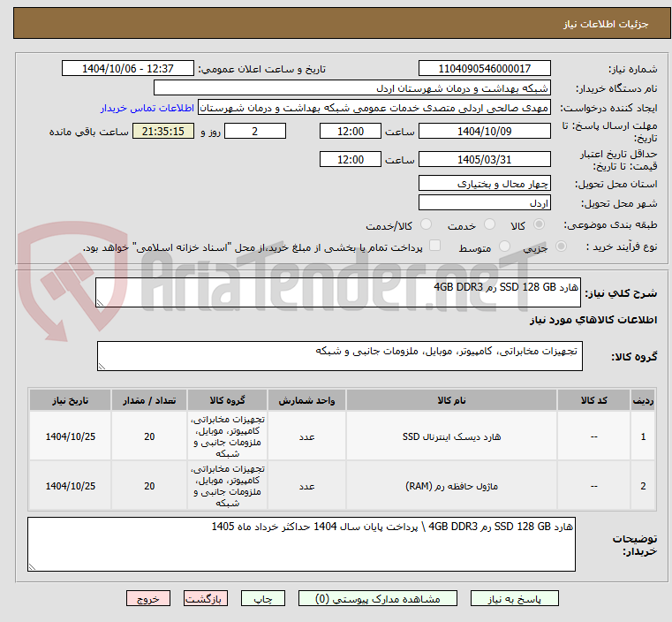The image size is (672, 622).
Task: Click row number 1 cell
Action: (643, 436)
